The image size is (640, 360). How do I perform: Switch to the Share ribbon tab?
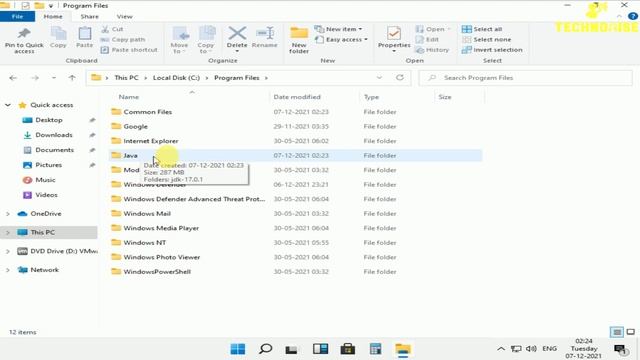89,16
